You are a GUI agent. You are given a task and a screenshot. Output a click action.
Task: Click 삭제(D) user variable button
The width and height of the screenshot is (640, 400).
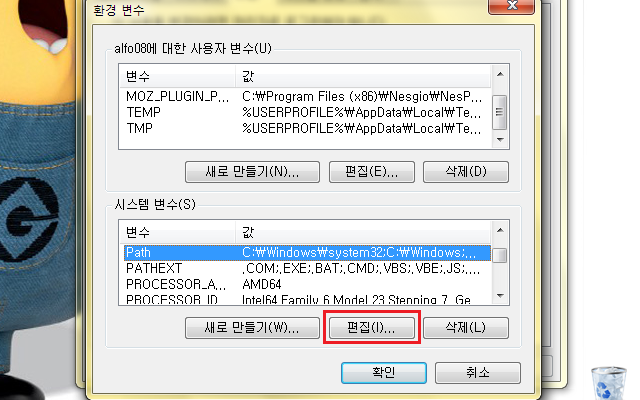click(x=466, y=172)
